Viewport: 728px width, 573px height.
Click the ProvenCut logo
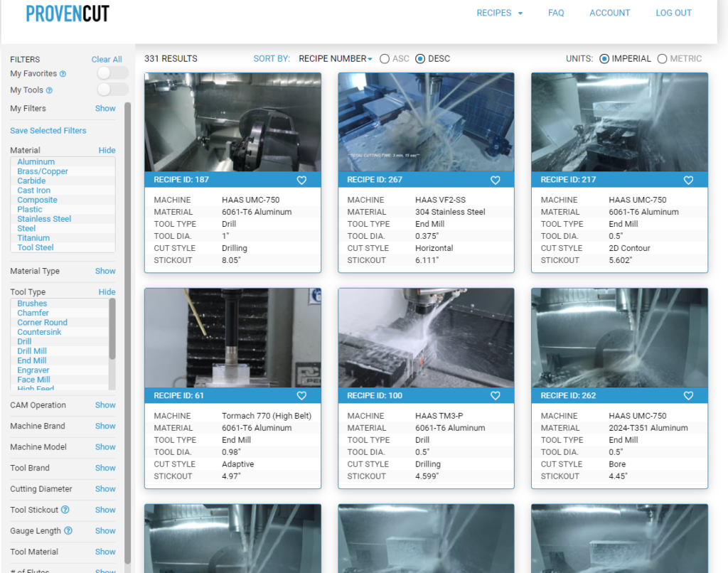[68, 13]
